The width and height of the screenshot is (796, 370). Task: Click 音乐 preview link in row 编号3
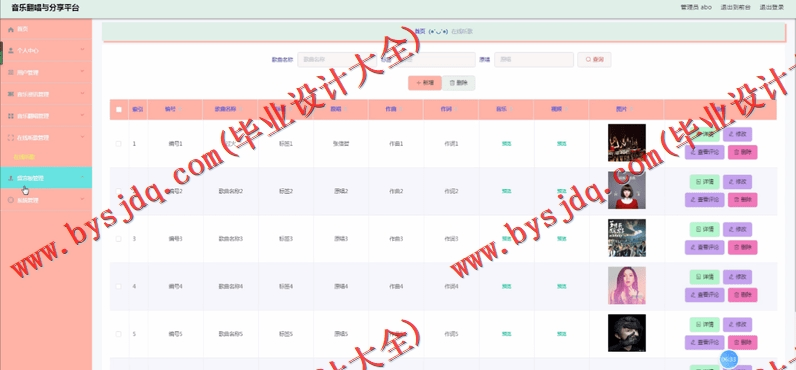506,239
